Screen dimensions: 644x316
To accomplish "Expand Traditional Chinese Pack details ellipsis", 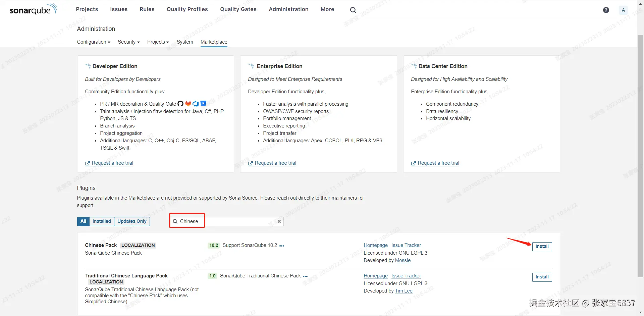I will (305, 276).
